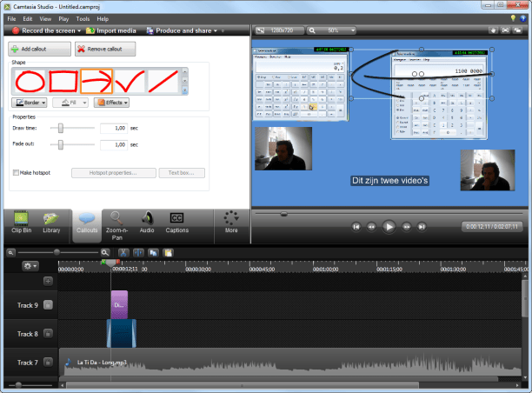Select the circle callout shape

(30, 81)
